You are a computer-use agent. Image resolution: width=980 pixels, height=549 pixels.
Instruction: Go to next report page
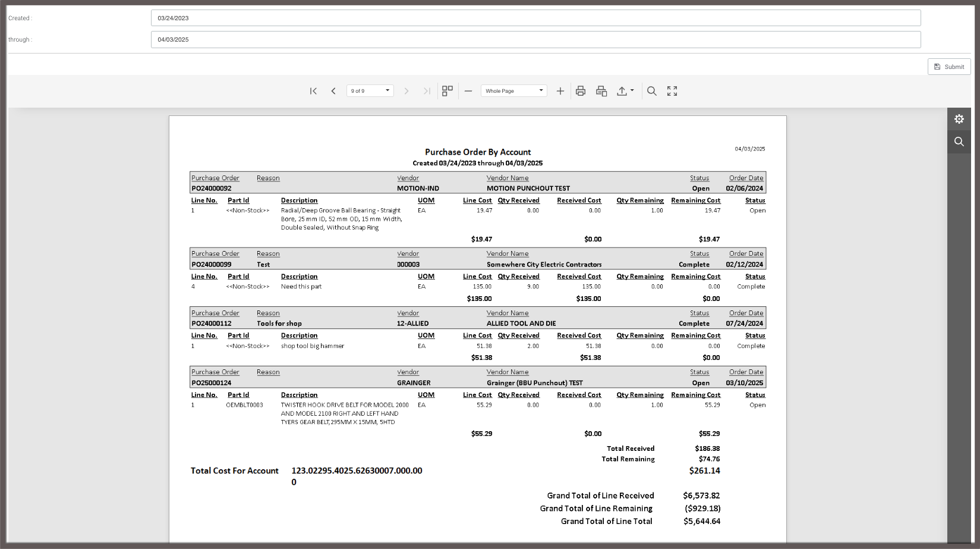[407, 91]
